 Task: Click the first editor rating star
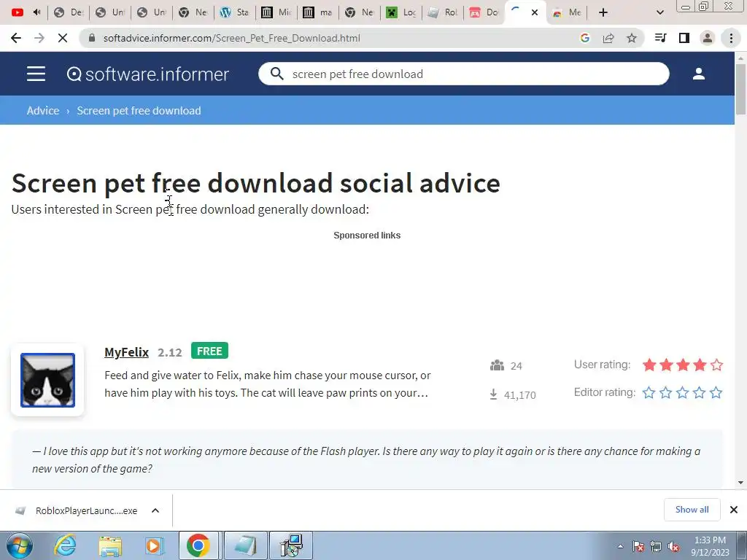pyautogui.click(x=649, y=393)
